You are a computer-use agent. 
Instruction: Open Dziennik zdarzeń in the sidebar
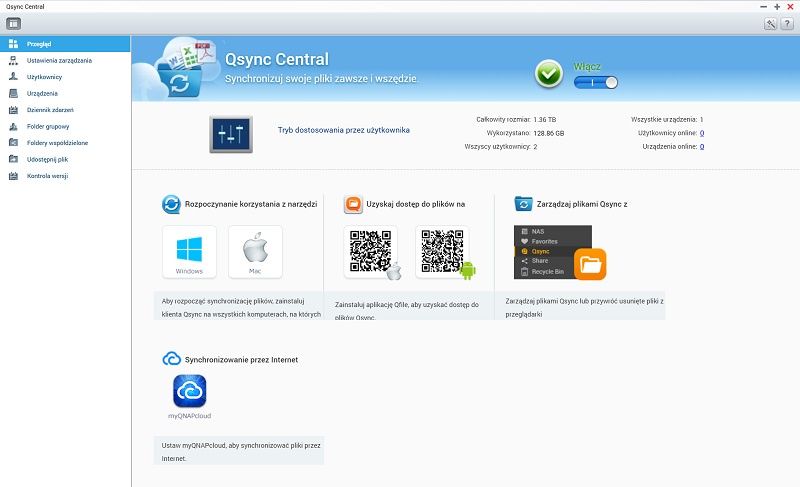pos(65,110)
